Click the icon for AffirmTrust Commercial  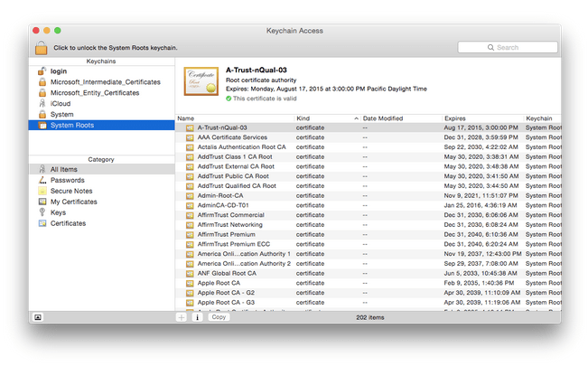190,216
